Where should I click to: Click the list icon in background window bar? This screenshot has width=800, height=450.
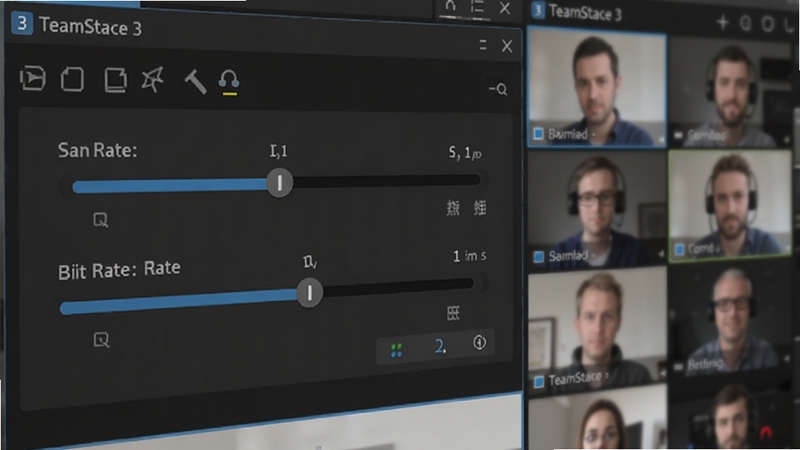tap(477, 7)
